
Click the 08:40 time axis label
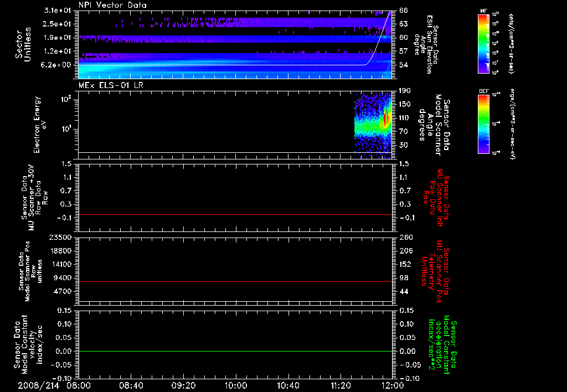click(131, 385)
